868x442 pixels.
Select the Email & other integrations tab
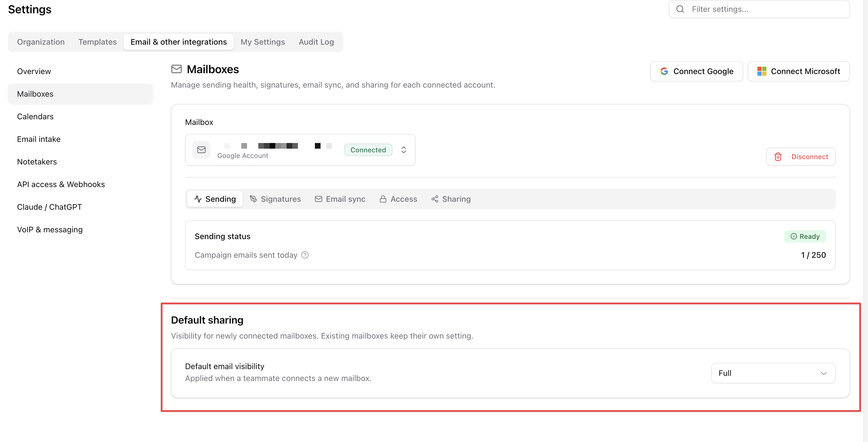tap(179, 42)
